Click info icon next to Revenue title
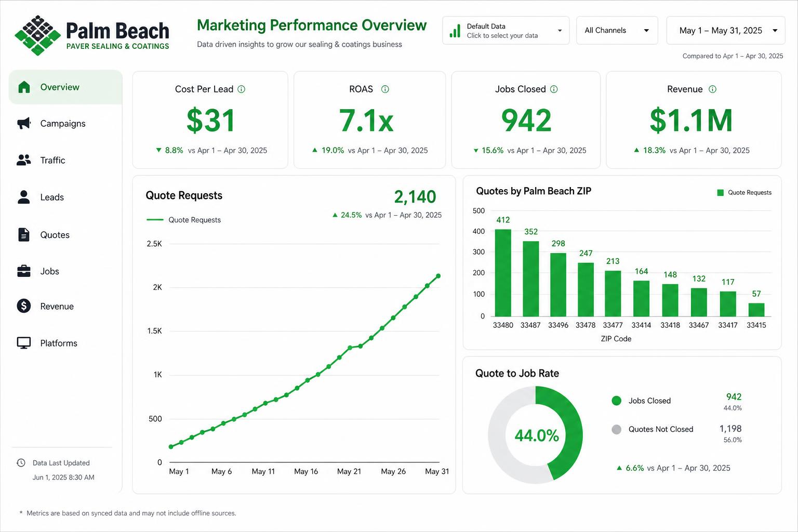Viewport: 798px width, 532px height. (712, 89)
